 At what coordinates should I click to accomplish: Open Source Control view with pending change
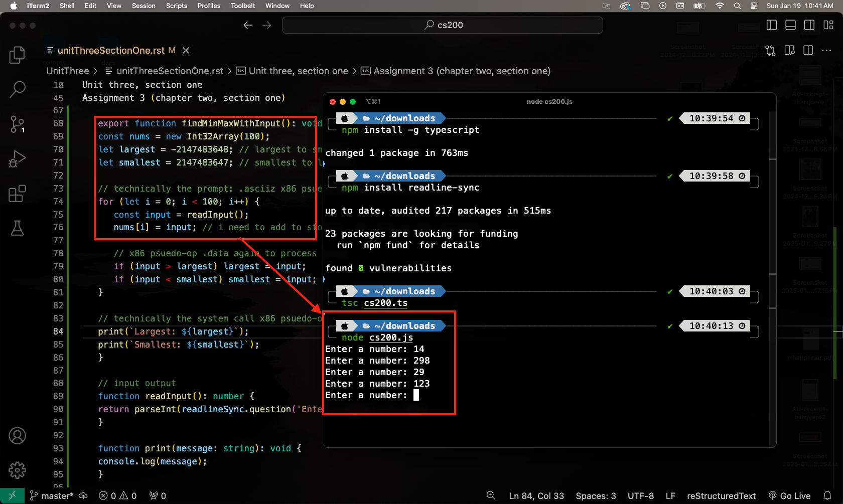tap(17, 124)
